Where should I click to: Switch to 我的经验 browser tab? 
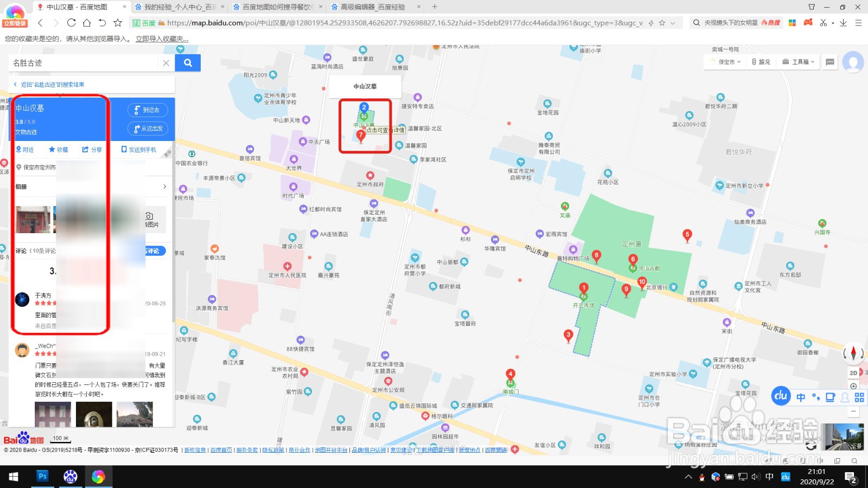pyautogui.click(x=179, y=7)
